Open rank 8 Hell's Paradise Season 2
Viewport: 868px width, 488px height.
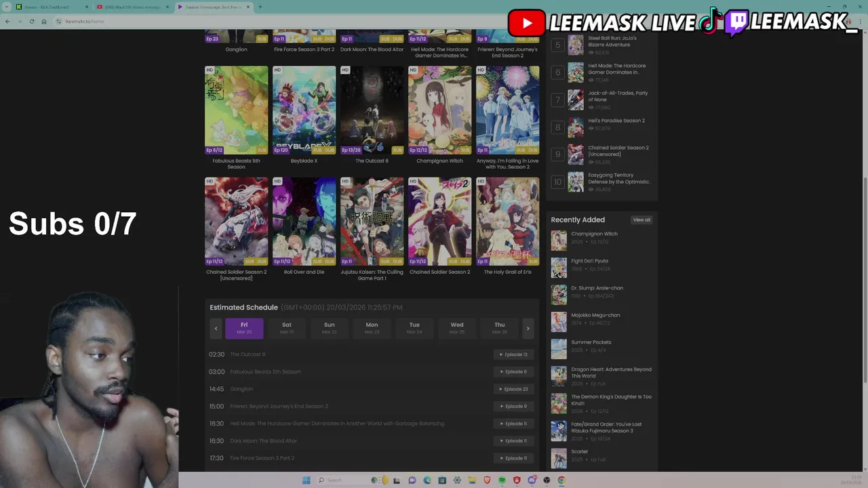pyautogui.click(x=616, y=121)
